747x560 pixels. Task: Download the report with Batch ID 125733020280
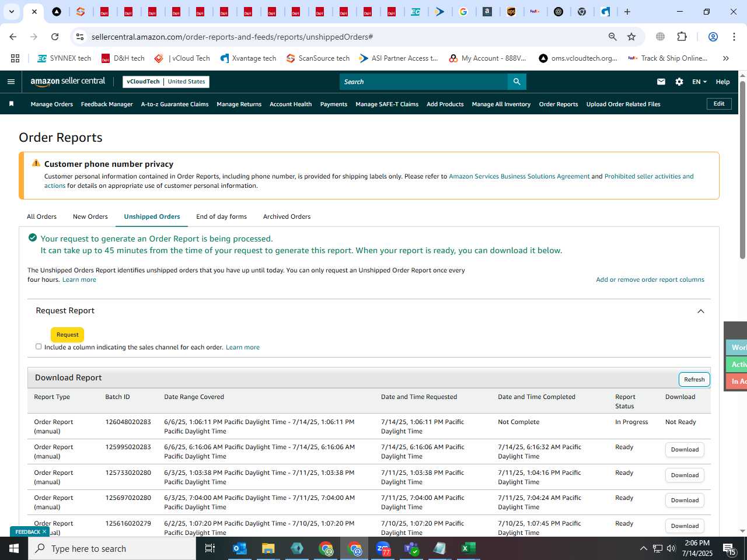coord(685,475)
